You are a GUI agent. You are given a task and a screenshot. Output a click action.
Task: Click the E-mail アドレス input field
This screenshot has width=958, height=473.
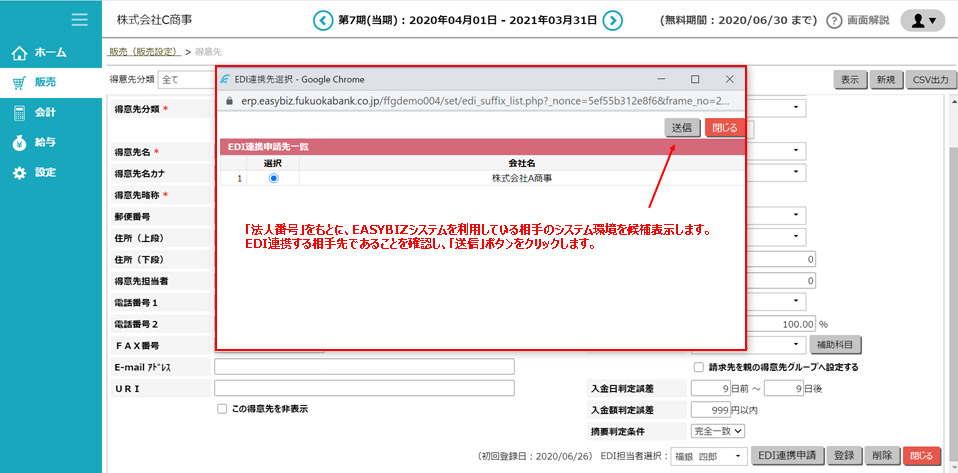pos(364,367)
